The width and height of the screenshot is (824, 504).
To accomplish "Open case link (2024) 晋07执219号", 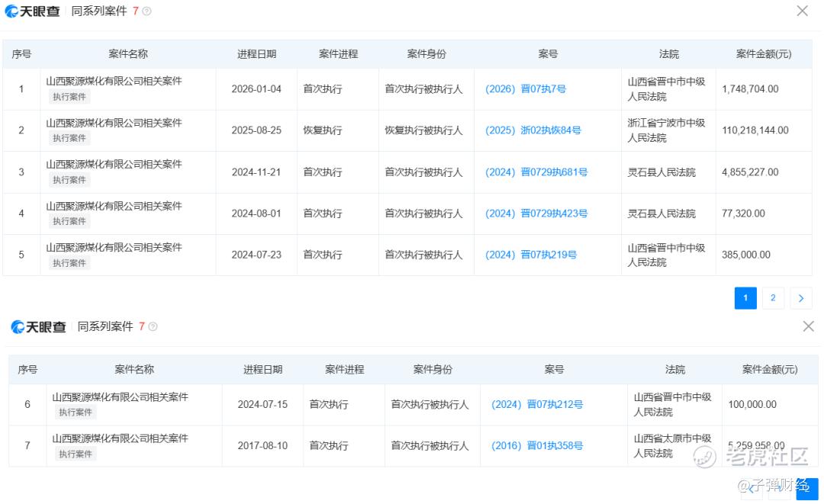I will pyautogui.click(x=531, y=255).
